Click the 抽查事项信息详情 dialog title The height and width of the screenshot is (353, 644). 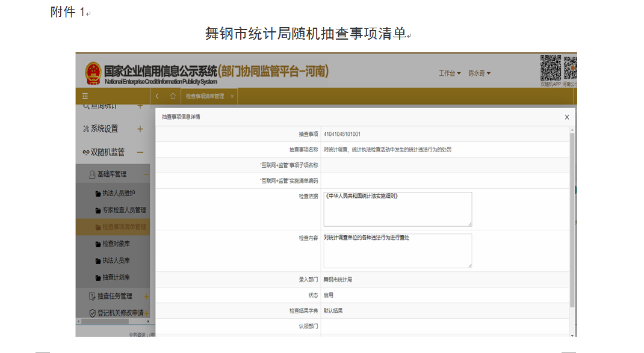(x=181, y=117)
